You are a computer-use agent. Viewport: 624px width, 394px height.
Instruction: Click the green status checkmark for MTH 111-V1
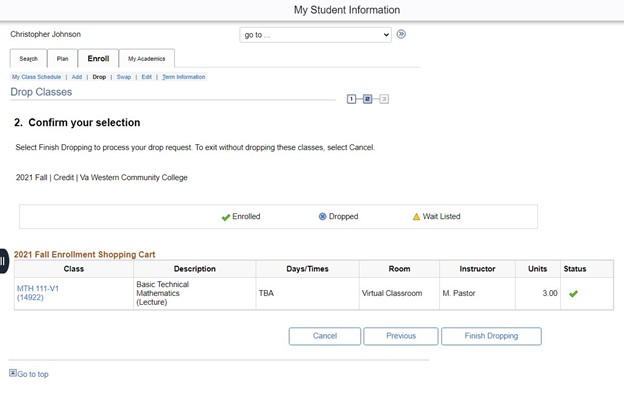[573, 294]
